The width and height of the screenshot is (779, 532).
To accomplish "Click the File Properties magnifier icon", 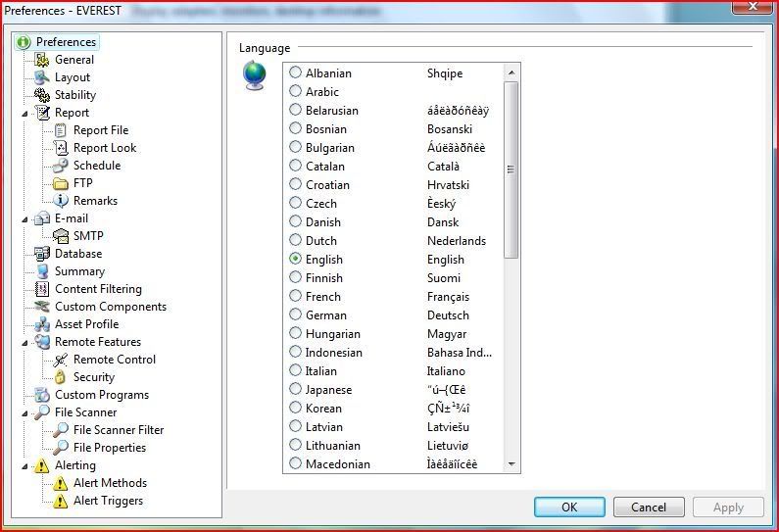I will (x=60, y=448).
